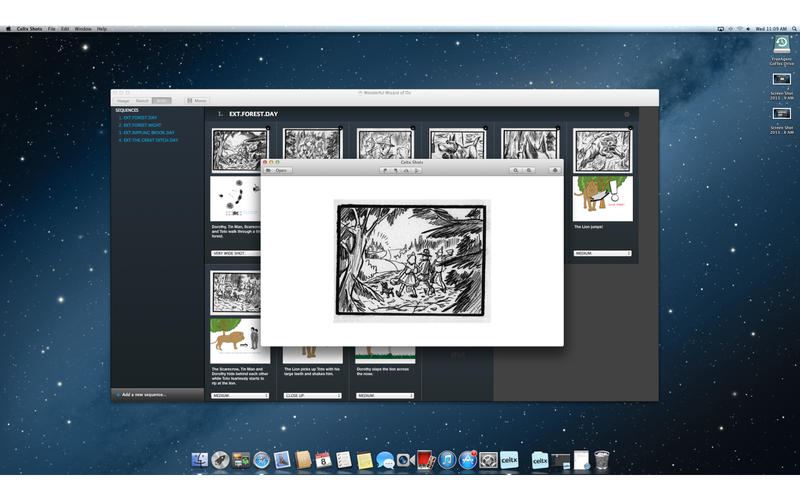
Task: Select the cartoon lion with exclamation mark image
Action: coord(603,198)
